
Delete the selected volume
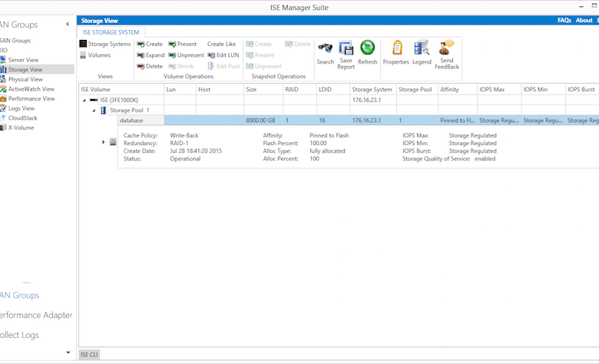[x=150, y=66]
